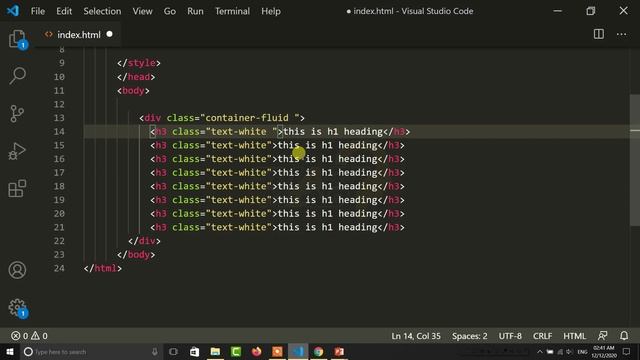Open the File menu
Image resolution: width=640 pixels, height=360 pixels.
[x=38, y=11]
